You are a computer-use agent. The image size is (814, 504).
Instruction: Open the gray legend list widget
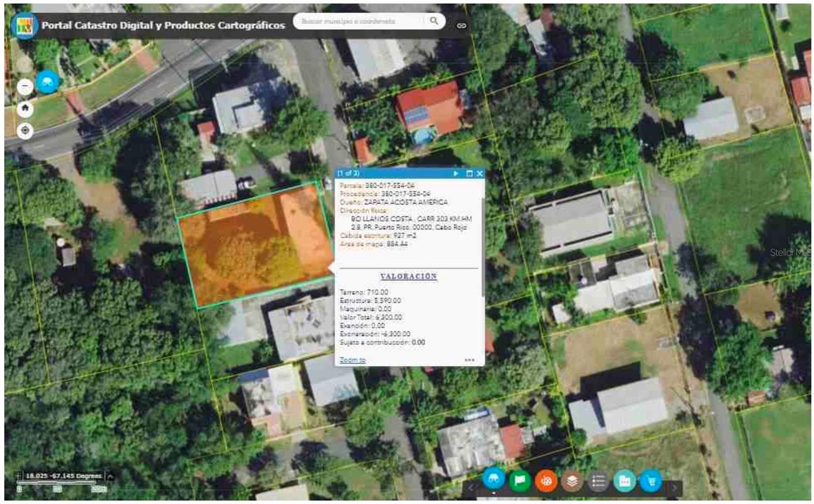click(599, 481)
